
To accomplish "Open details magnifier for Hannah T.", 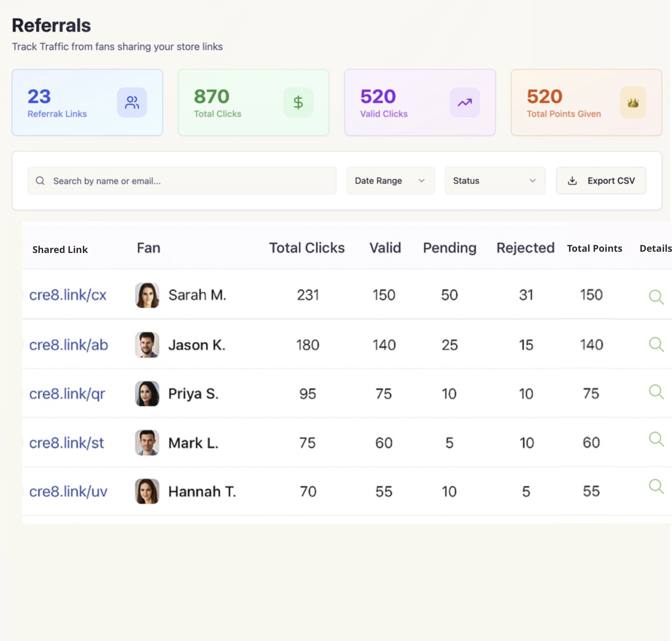I will pyautogui.click(x=656, y=486).
